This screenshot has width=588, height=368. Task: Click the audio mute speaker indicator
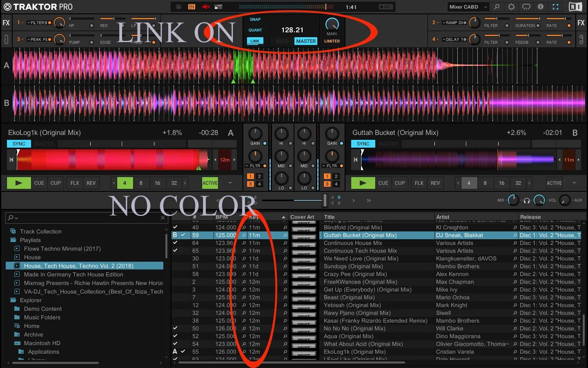coord(206,7)
